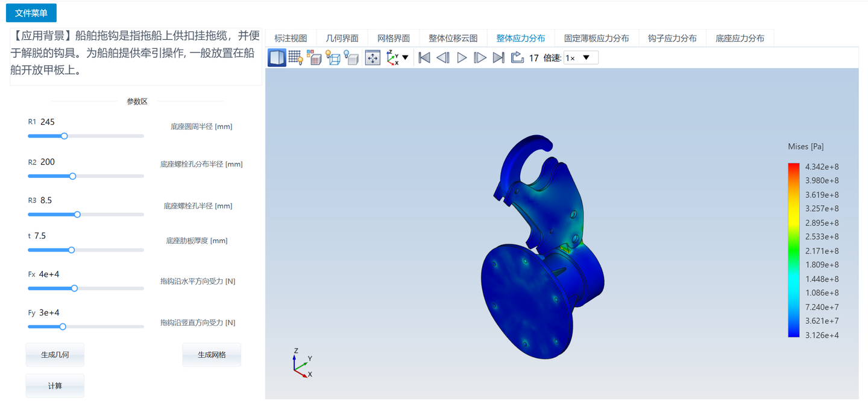Click the Mises [Pa] legend title
Image resolution: width=868 pixels, height=409 pixels.
(x=806, y=147)
